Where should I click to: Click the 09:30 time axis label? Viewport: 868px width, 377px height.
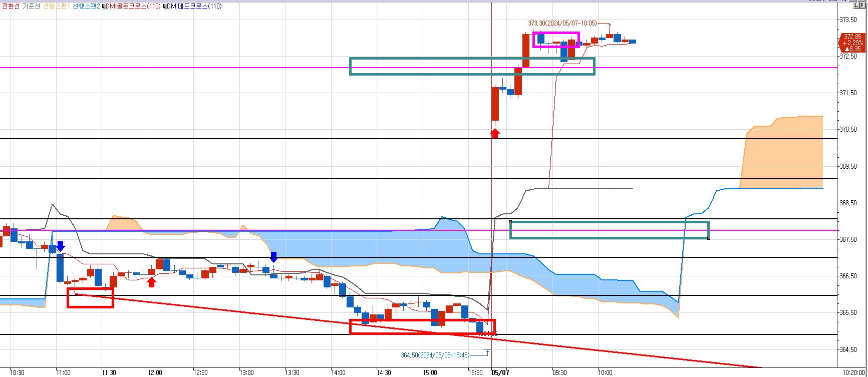559,373
